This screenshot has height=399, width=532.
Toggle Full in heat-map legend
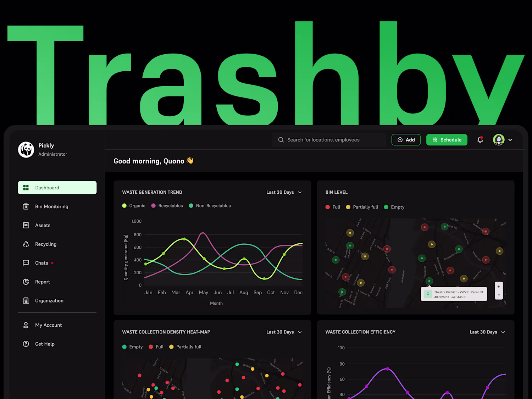click(156, 347)
